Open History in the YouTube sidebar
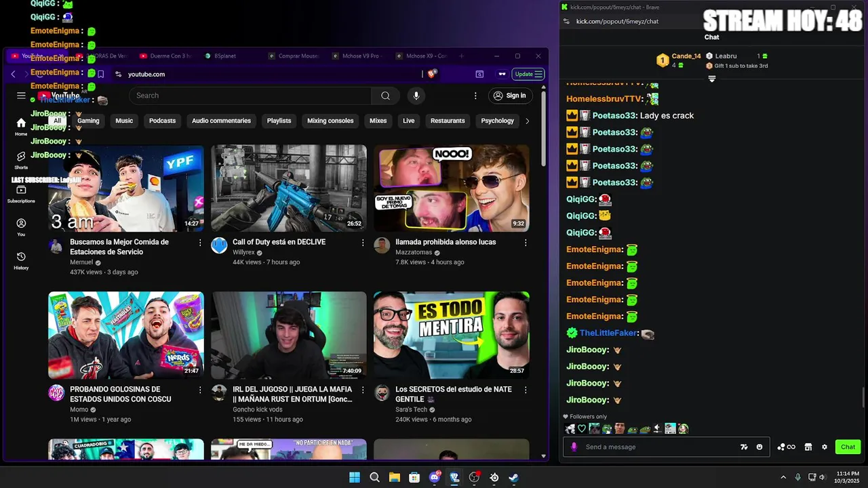868x488 pixels. (x=21, y=260)
